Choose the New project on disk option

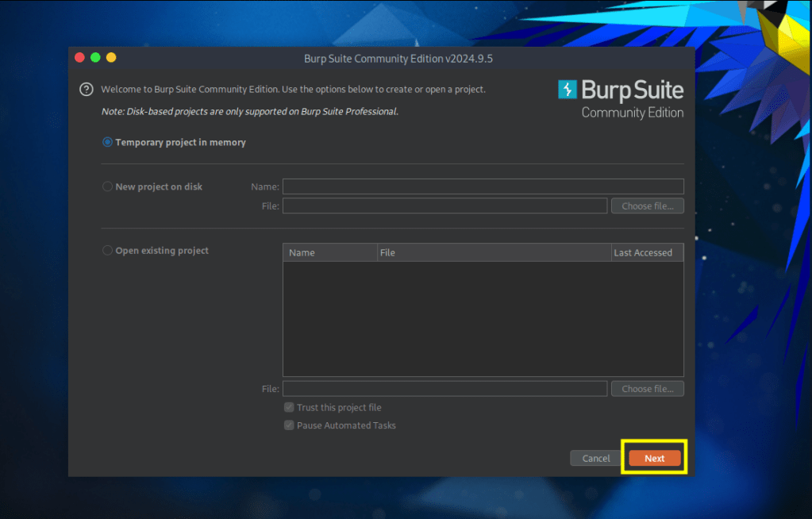coord(108,187)
